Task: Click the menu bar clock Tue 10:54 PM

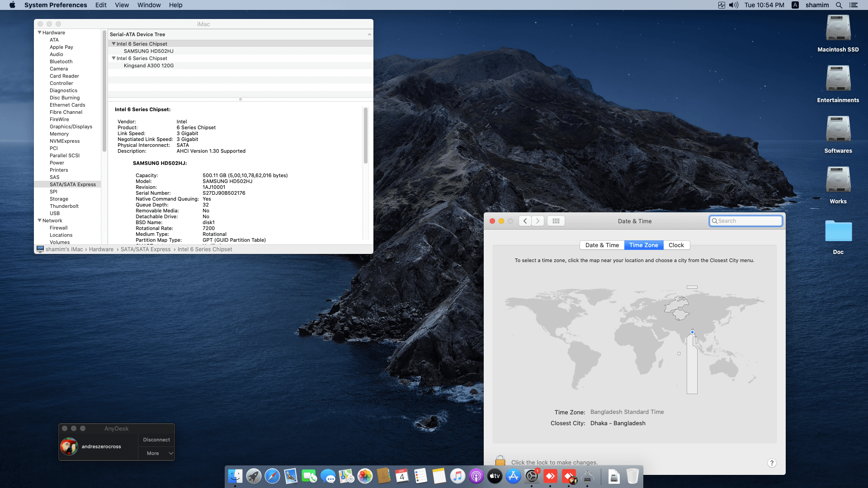Action: (764, 5)
